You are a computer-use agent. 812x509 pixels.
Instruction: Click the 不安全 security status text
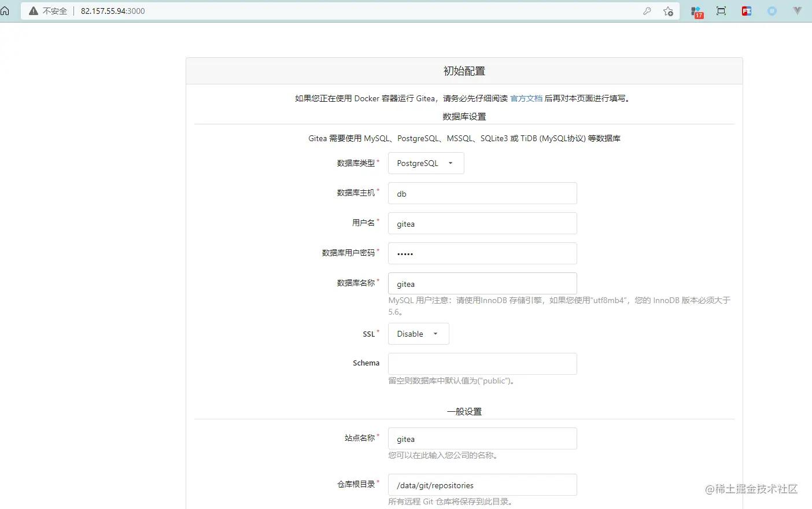(x=55, y=11)
